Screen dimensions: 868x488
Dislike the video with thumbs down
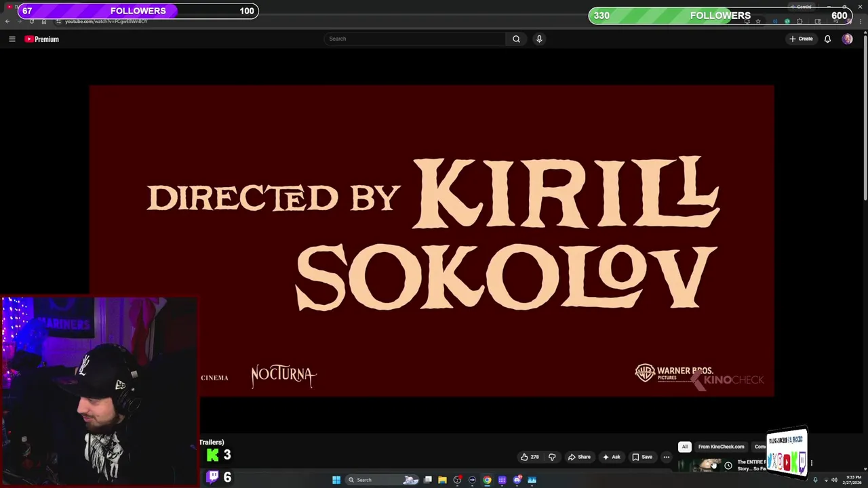tap(552, 457)
